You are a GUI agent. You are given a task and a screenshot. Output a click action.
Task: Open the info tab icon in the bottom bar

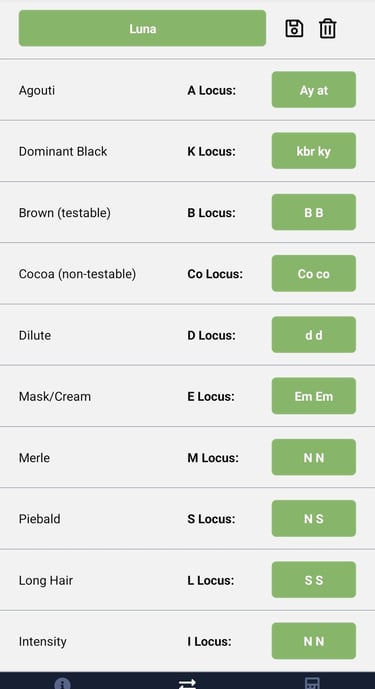click(62, 684)
